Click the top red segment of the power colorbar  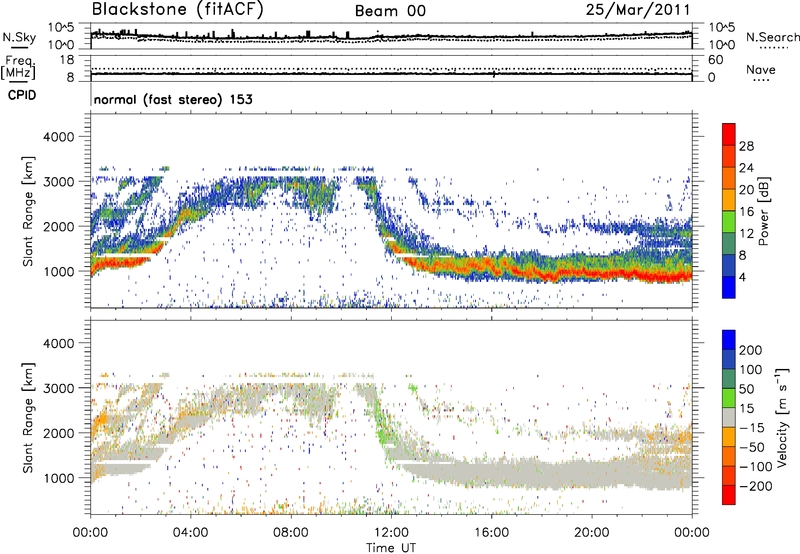click(x=729, y=134)
